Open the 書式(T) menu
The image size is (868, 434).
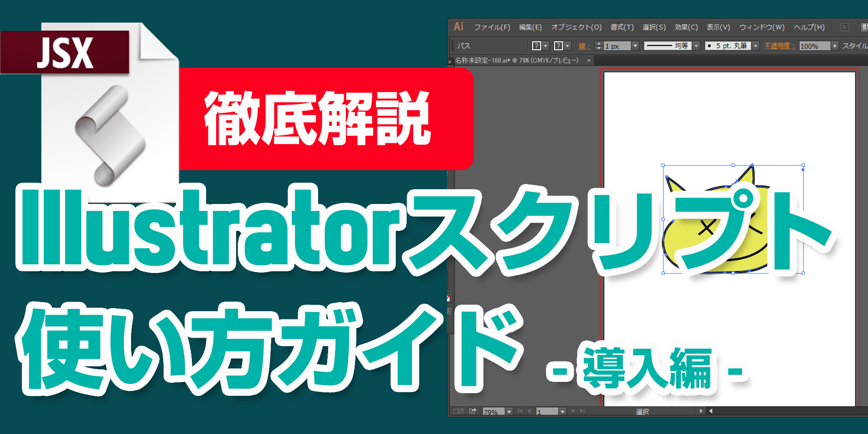[622, 27]
